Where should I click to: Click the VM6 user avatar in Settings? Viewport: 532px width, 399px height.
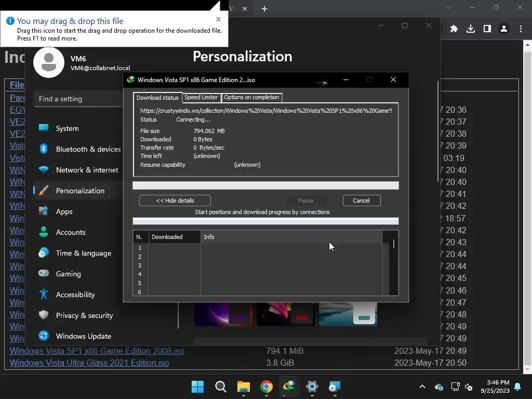click(x=49, y=62)
